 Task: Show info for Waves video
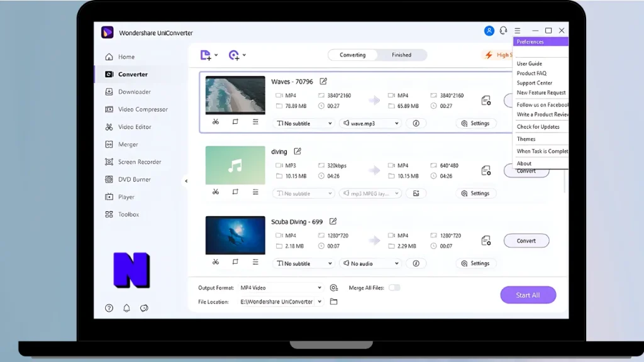click(416, 123)
